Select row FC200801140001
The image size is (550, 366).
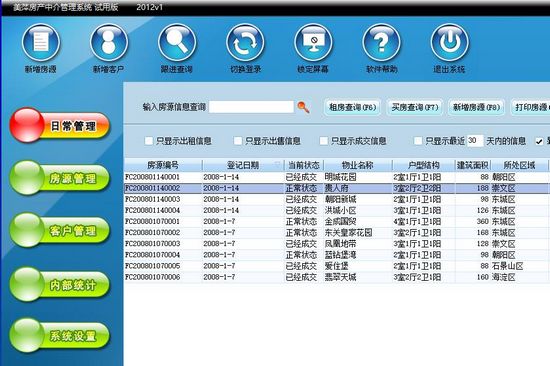337,177
